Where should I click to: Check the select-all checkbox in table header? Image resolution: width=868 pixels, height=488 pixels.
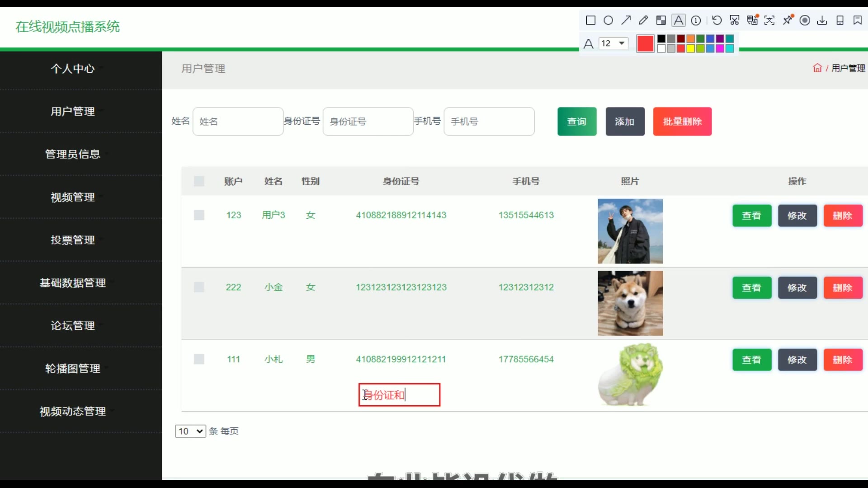[x=199, y=181]
